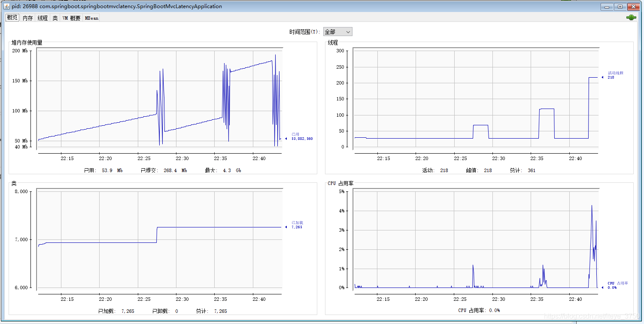Switch to the 线程 threads tab
Image resolution: width=644 pixels, height=324 pixels.
click(43, 18)
